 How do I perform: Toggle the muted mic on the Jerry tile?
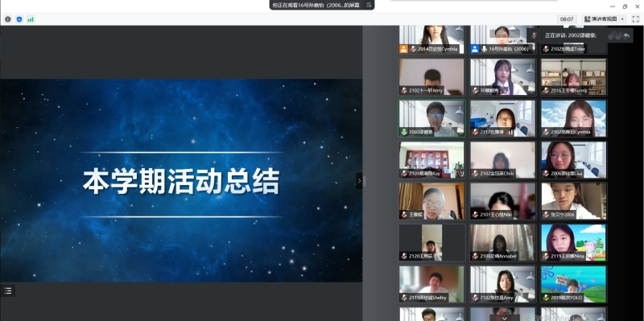point(404,90)
